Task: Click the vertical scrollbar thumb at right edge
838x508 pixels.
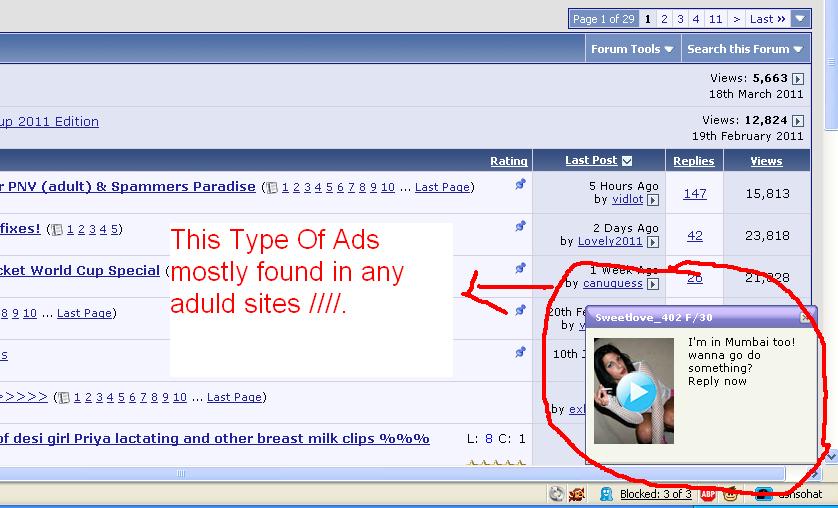Action: [x=832, y=64]
